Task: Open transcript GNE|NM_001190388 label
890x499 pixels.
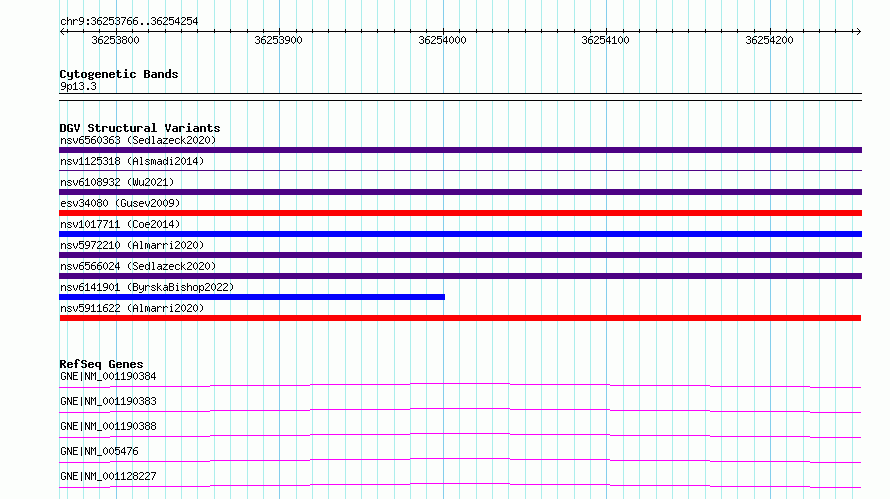Action: pos(108,426)
